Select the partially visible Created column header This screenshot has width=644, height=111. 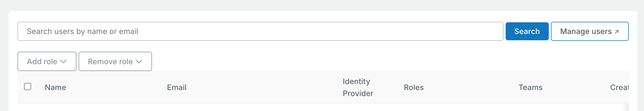tap(619, 87)
